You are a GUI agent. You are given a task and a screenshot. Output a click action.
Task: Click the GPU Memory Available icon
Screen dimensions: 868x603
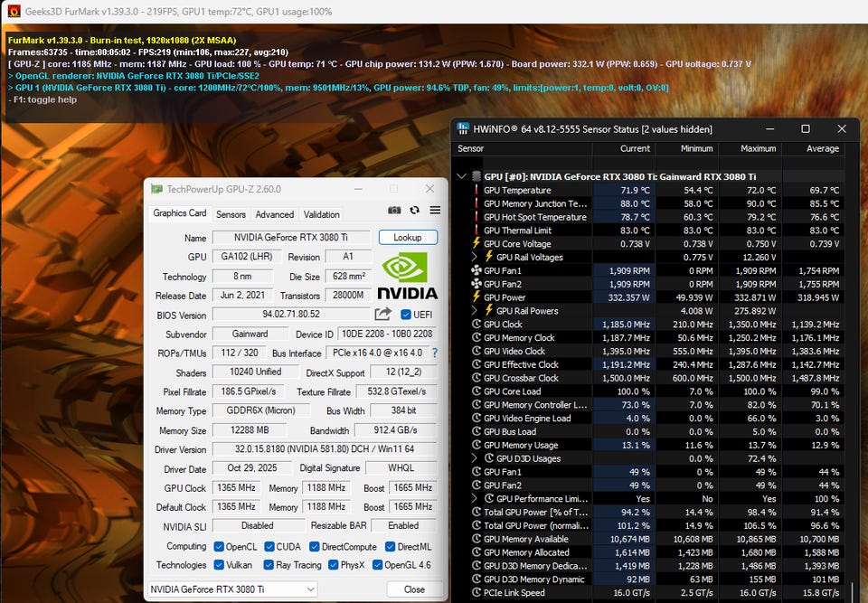pos(476,539)
